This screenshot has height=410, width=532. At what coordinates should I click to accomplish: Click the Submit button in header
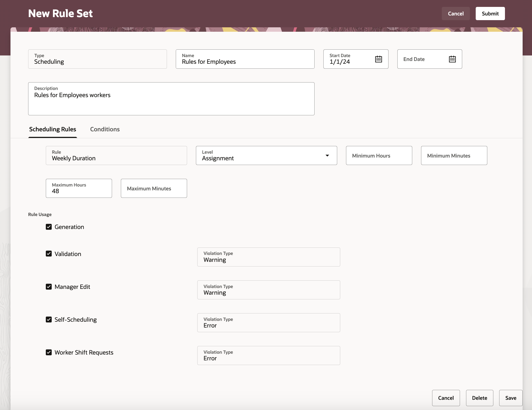[x=490, y=14]
